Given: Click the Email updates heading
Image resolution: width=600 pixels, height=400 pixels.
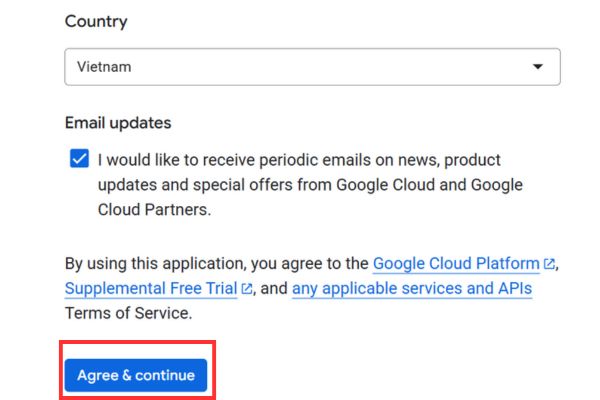Looking at the screenshot, I should click(118, 123).
